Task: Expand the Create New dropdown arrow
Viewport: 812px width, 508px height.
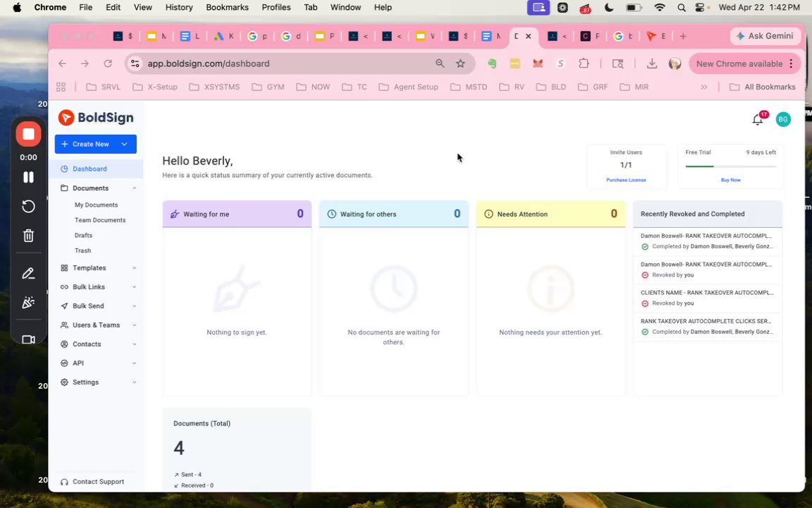Action: pos(124,144)
